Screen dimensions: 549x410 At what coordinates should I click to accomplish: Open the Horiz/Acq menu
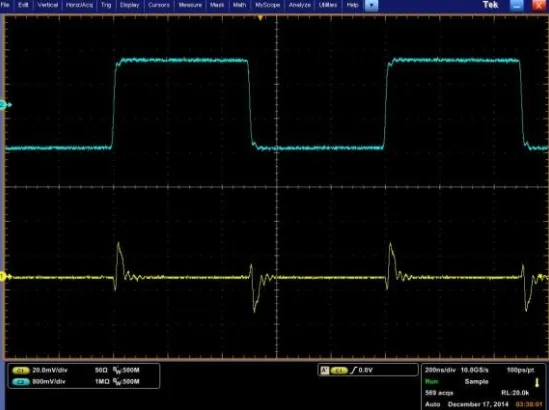click(x=79, y=5)
